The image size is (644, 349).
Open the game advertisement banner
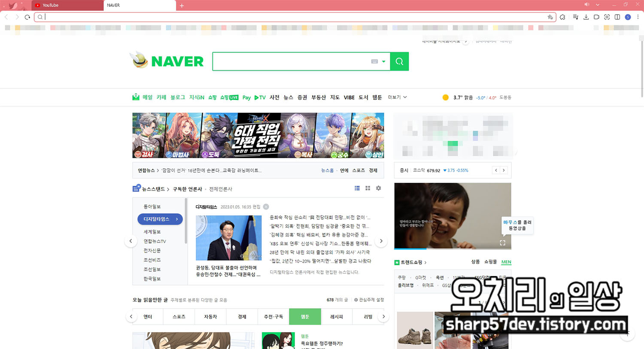coord(258,135)
